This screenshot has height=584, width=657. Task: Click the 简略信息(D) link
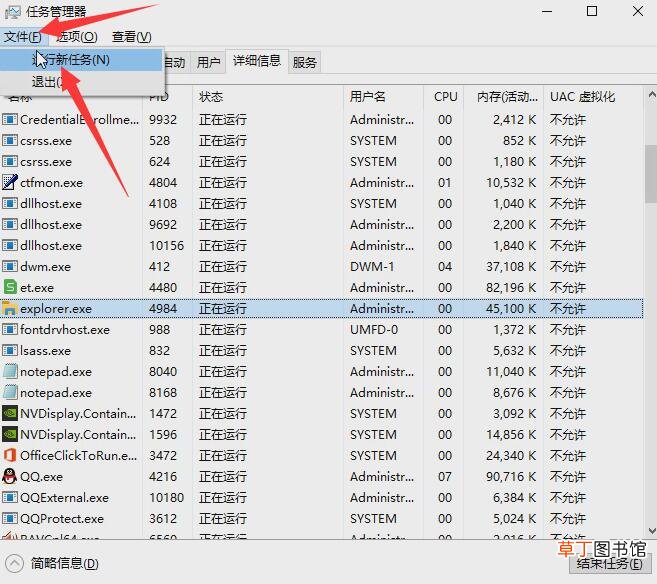pos(65,563)
